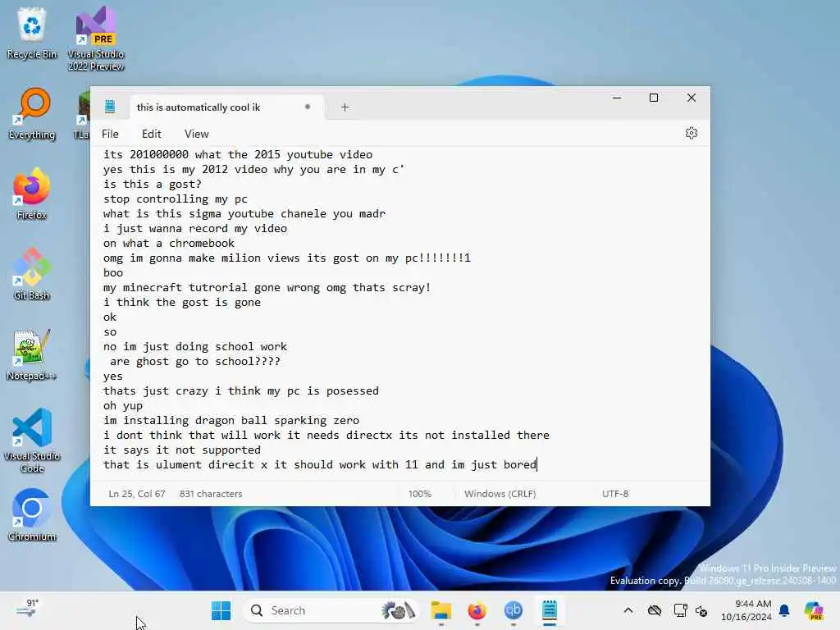Click the search highlight shell image
840x630 pixels.
pos(398,610)
